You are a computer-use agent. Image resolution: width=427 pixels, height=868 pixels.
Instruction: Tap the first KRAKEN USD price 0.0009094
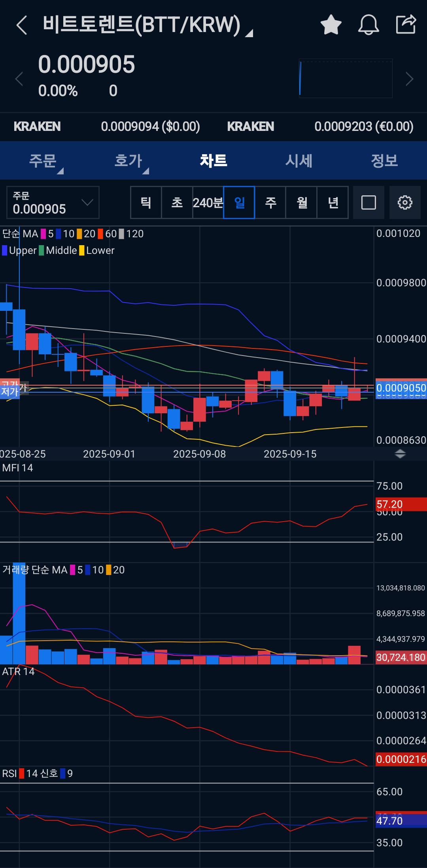150,127
